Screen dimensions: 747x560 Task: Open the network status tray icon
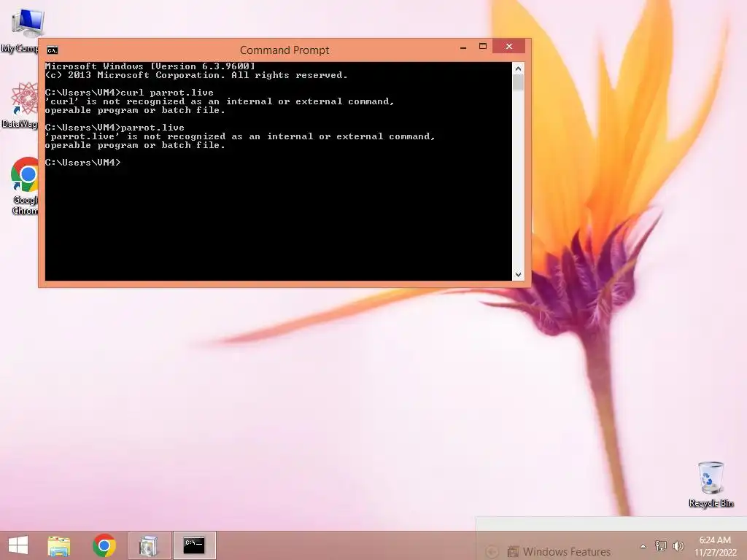(660, 546)
